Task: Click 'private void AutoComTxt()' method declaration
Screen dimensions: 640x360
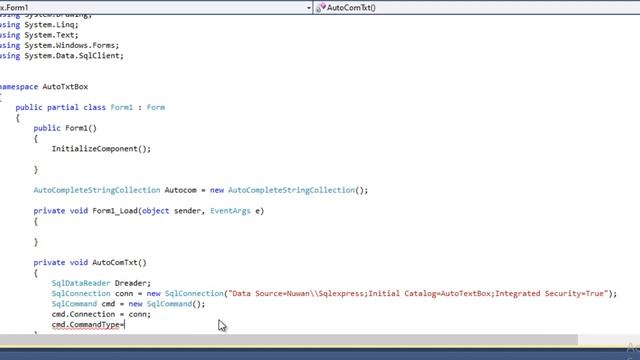Action: pos(90,262)
